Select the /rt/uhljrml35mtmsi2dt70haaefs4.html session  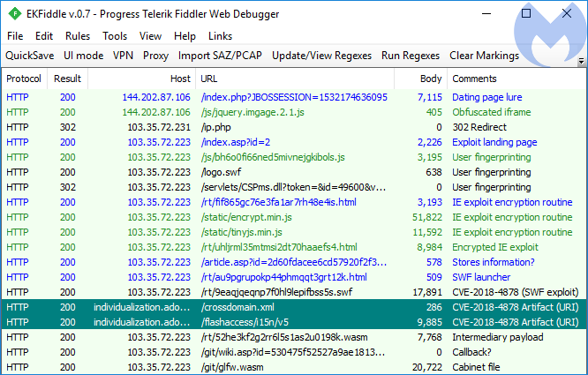coord(294,247)
